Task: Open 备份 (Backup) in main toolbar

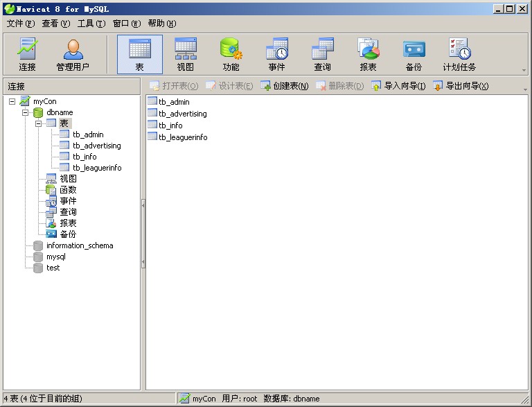Action: 414,54
